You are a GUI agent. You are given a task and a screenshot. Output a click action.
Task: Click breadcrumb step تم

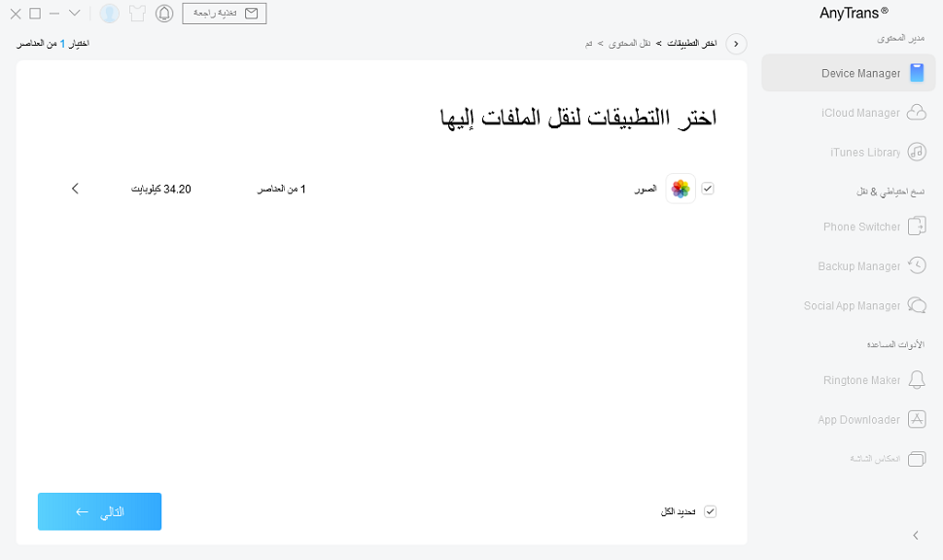pyautogui.click(x=589, y=44)
